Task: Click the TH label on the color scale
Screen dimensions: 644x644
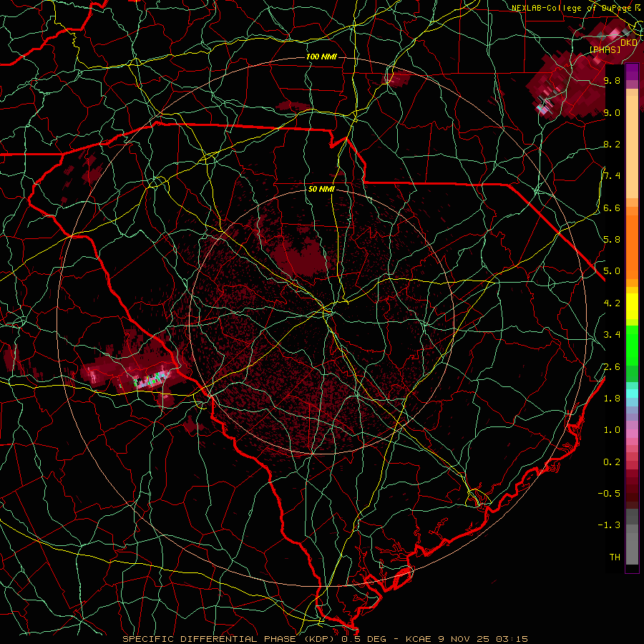Action: pyautogui.click(x=615, y=557)
